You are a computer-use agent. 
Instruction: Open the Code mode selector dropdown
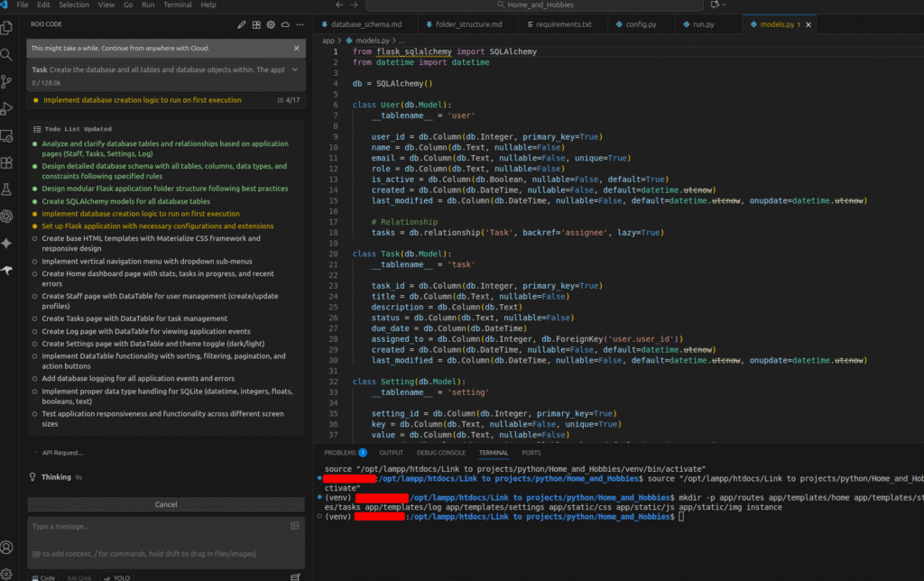tap(43, 576)
